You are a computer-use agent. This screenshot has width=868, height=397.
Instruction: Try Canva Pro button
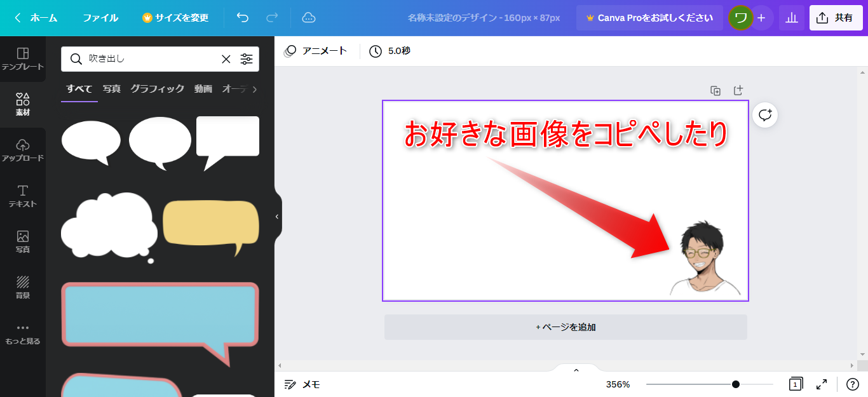(x=649, y=18)
